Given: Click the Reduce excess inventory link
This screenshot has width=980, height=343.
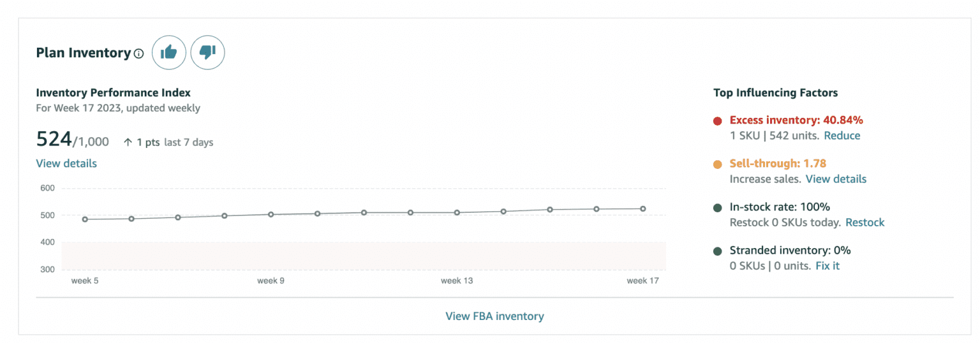Looking at the screenshot, I should click(x=842, y=135).
